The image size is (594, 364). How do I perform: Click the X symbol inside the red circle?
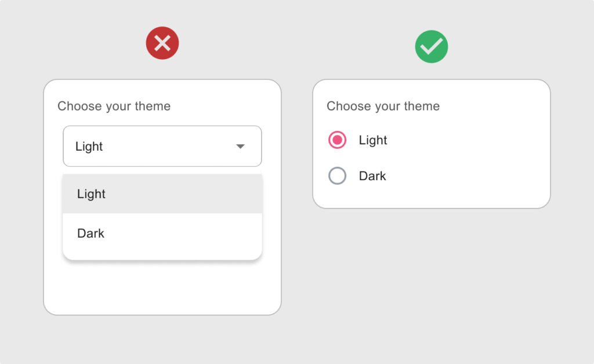(162, 43)
